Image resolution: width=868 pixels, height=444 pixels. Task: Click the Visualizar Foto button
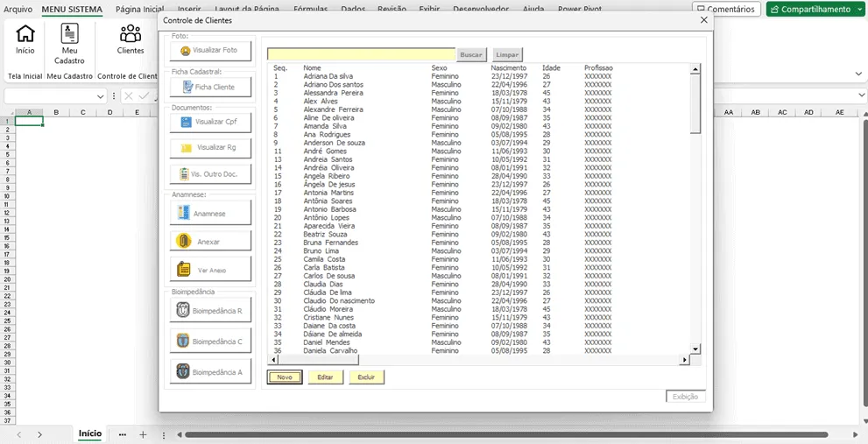210,51
